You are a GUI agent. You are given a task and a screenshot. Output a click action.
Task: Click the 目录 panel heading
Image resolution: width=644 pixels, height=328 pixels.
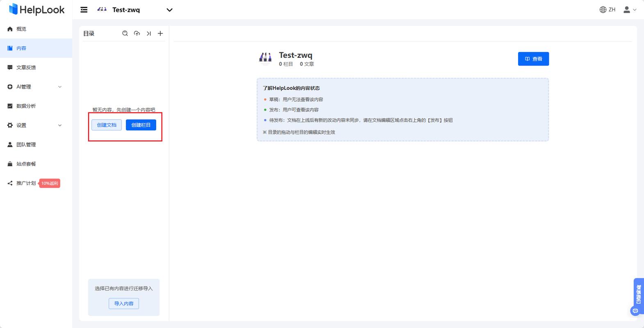[x=89, y=34]
